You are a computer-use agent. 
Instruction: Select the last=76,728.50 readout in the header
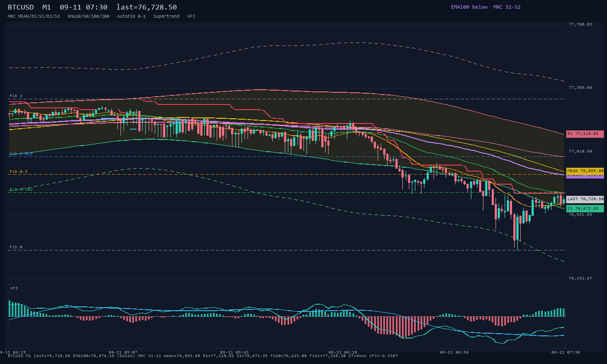(x=147, y=7)
